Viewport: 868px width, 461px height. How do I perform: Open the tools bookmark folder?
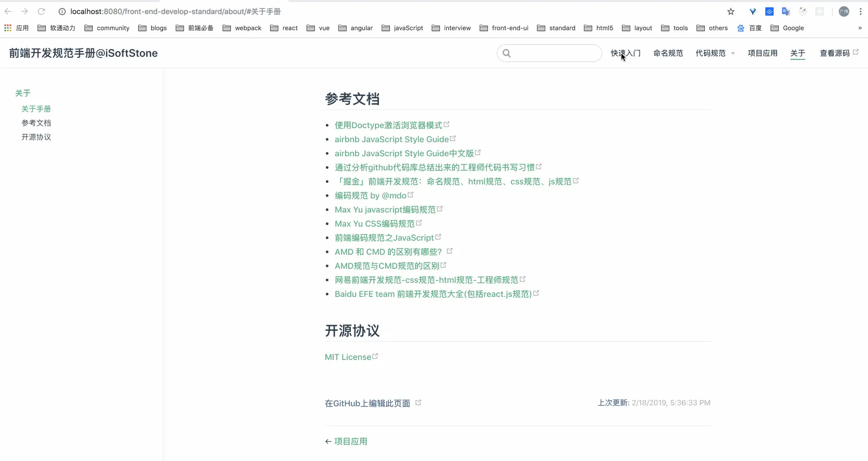coord(675,28)
